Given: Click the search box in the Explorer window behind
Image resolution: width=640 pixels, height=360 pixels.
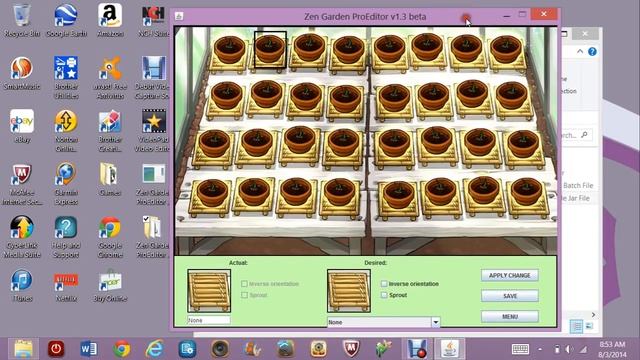Looking at the screenshot, I should (576, 135).
